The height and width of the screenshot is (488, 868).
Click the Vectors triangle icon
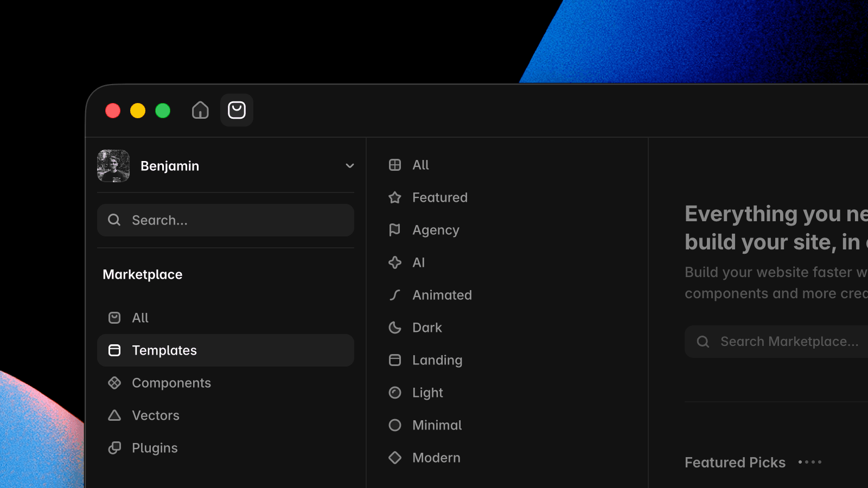[114, 415]
